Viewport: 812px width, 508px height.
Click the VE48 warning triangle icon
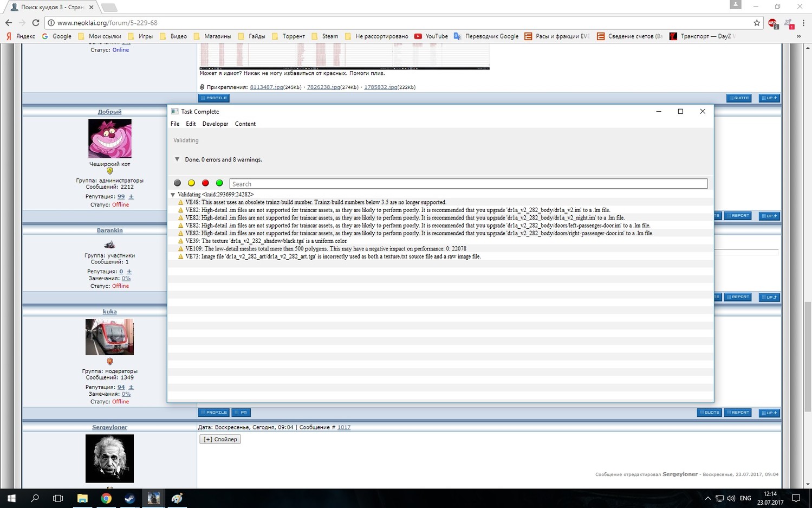pos(181,202)
